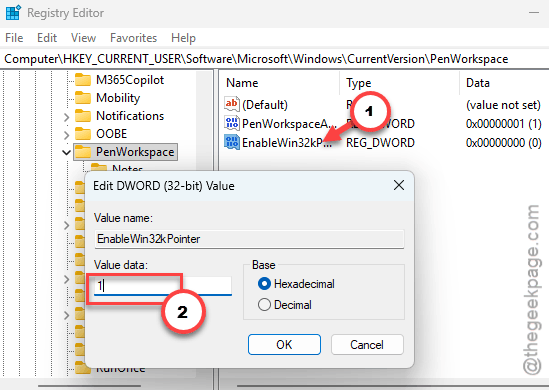Select the PenWorkspaceA... value name

[289, 124]
